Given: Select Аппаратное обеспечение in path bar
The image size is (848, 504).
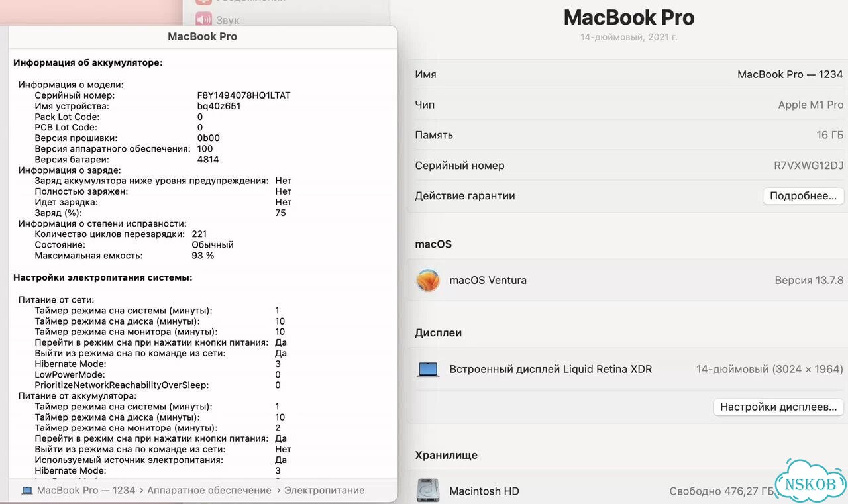Looking at the screenshot, I should 209,491.
